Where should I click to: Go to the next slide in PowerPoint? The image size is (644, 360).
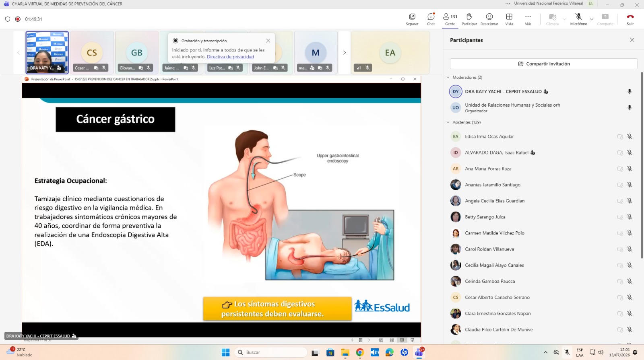click(x=369, y=340)
